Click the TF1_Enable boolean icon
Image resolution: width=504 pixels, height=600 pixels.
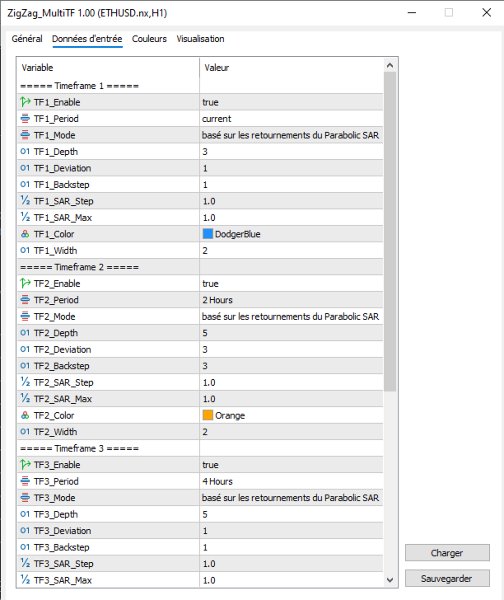(25, 102)
